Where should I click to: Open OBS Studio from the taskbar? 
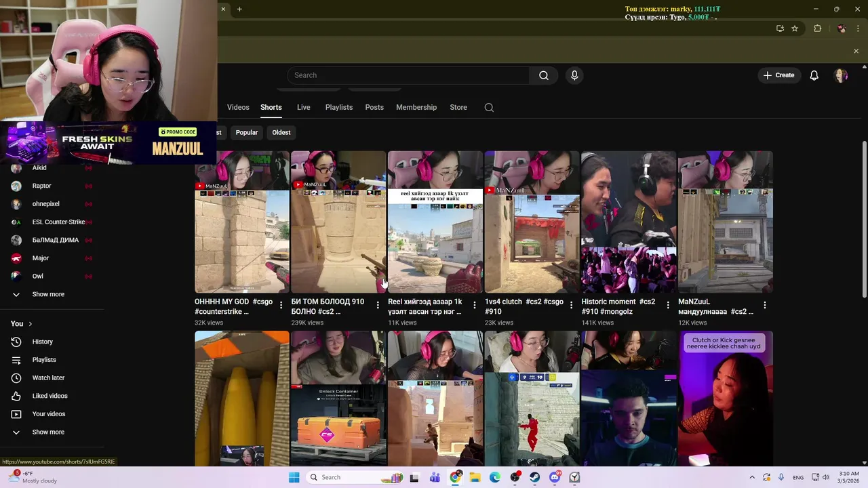515,477
